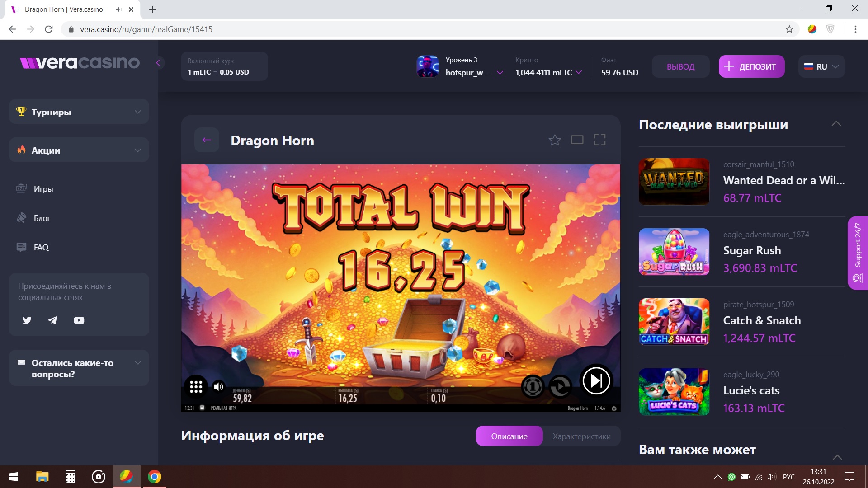This screenshot has width=868, height=488.
Task: Expand the Турниры sidebar section
Action: (x=79, y=112)
